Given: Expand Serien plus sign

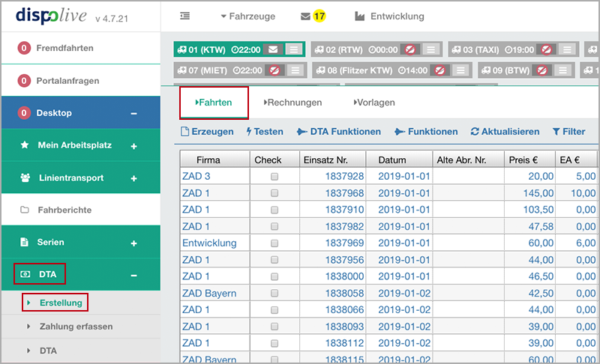Looking at the screenshot, I should coord(133,243).
